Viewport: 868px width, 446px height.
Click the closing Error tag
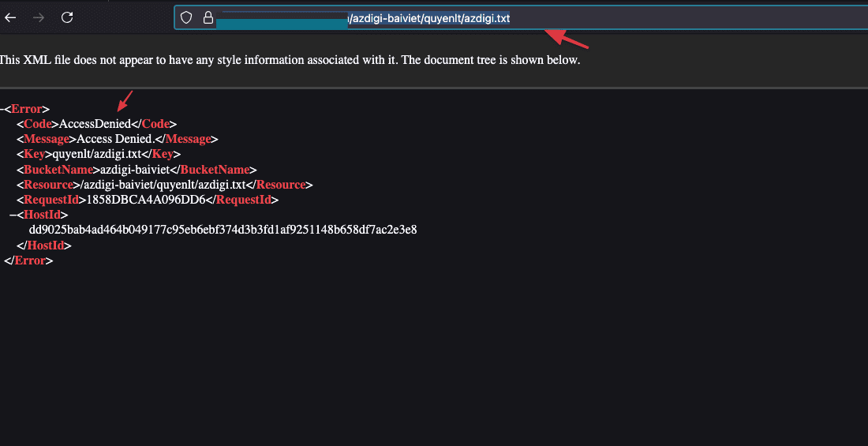28,260
